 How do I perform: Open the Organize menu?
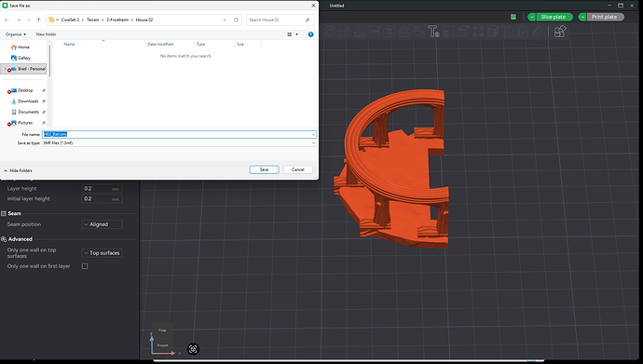(16, 34)
